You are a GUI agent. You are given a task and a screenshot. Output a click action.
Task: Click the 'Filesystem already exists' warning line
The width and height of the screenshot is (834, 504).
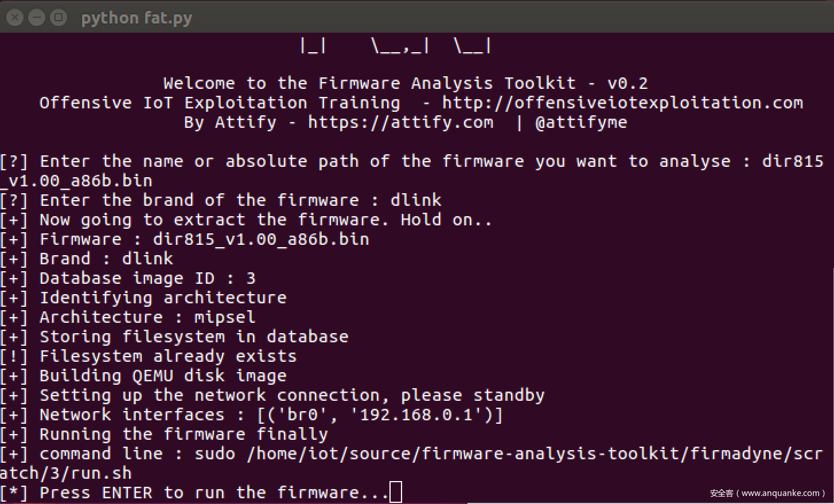[167, 356]
